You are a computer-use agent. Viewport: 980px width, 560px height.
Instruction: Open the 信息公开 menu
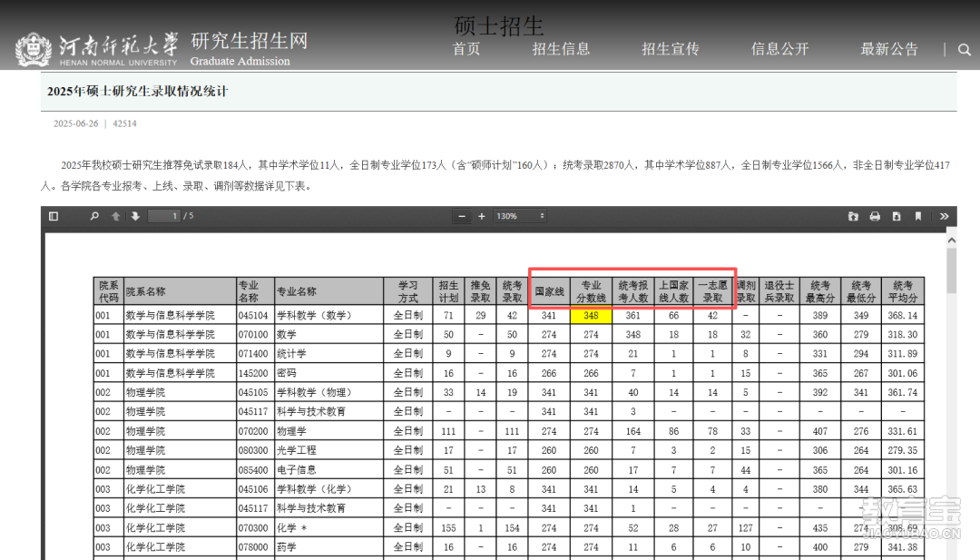click(779, 50)
